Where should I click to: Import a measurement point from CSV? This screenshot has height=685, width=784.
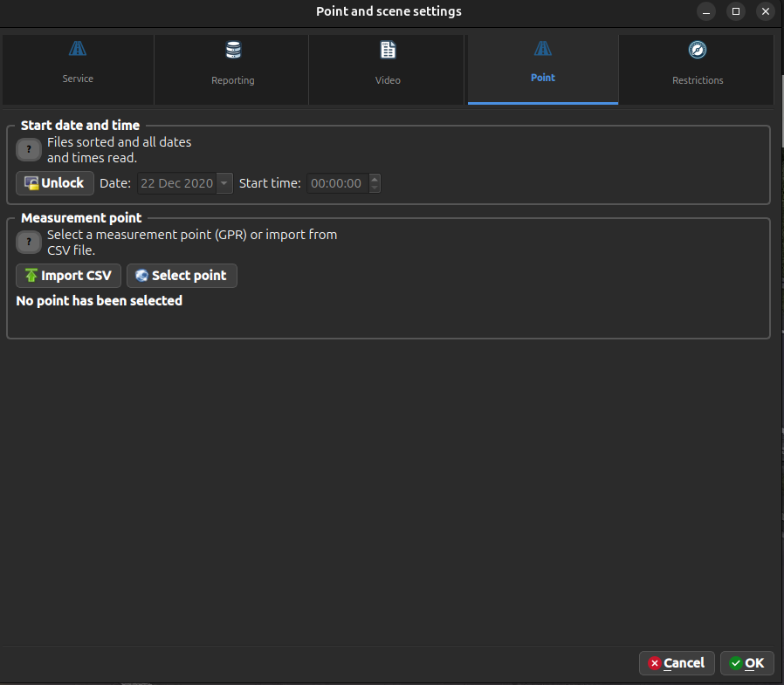68,276
